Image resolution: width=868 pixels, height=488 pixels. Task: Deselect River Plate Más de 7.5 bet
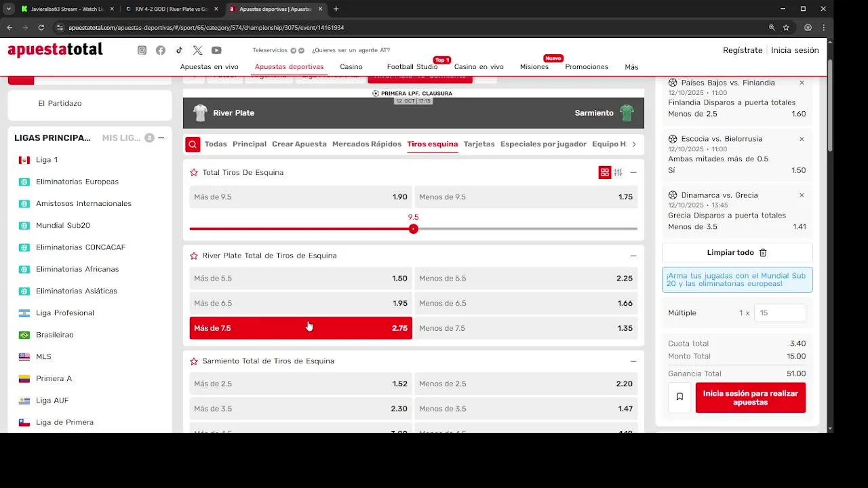point(300,328)
